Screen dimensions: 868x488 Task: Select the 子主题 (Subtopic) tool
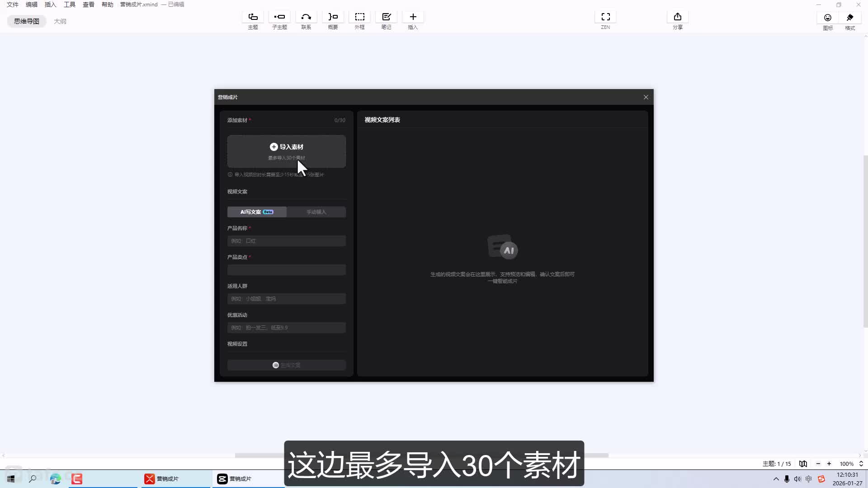[279, 20]
